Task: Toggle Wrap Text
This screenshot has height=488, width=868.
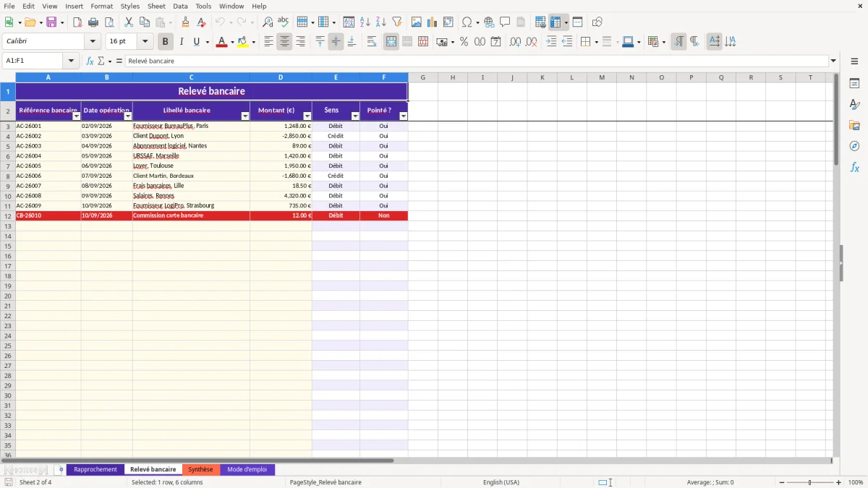Action: click(x=372, y=42)
